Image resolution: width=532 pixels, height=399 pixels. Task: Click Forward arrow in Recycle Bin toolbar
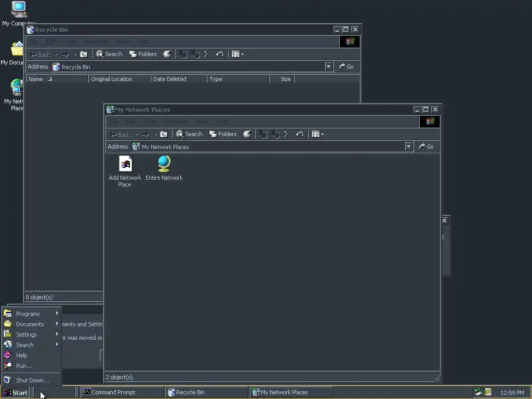pyautogui.click(x=65, y=54)
